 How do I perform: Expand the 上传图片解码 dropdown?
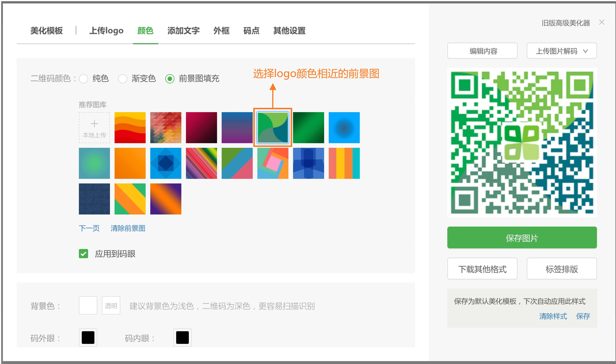coord(562,51)
